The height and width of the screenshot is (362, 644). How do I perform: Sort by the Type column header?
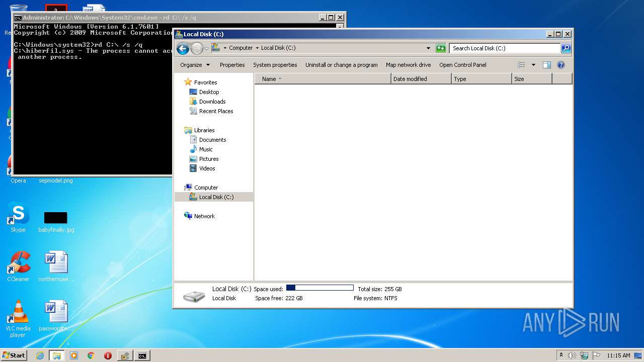click(481, 79)
